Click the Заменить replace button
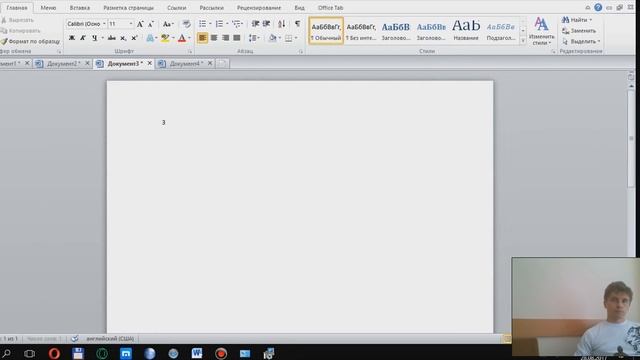640x360 pixels. coord(579,31)
